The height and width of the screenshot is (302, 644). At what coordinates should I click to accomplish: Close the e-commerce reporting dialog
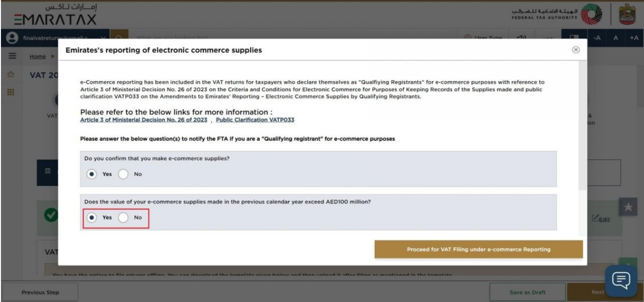tap(576, 49)
